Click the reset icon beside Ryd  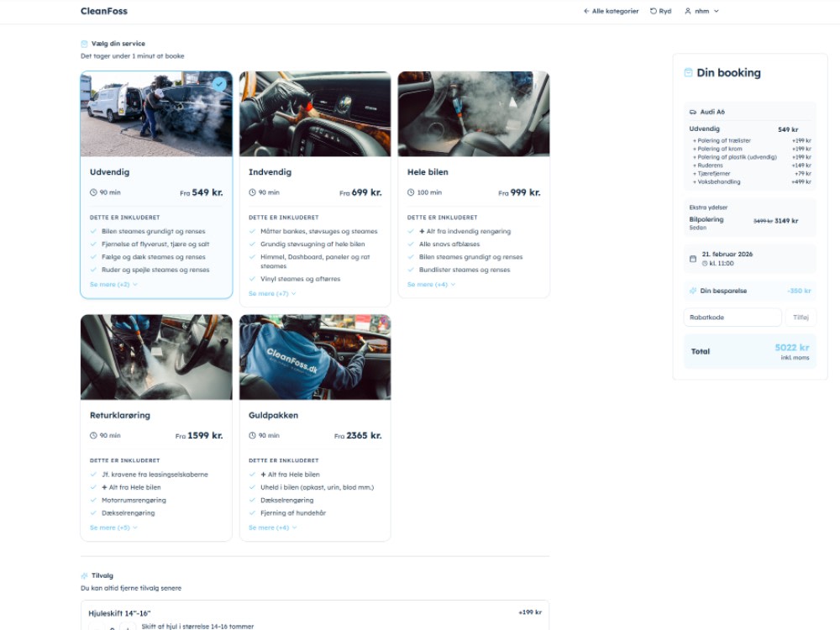tap(653, 11)
